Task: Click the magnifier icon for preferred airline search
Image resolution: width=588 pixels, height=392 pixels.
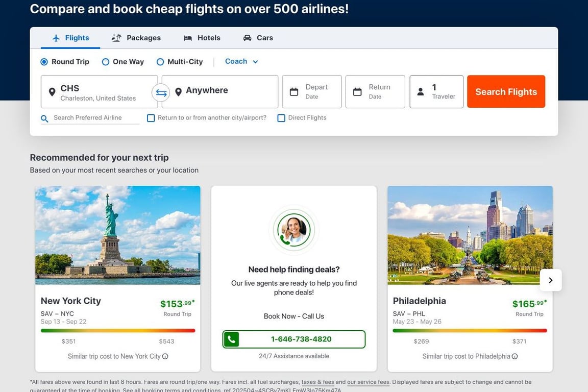Action: [x=45, y=118]
